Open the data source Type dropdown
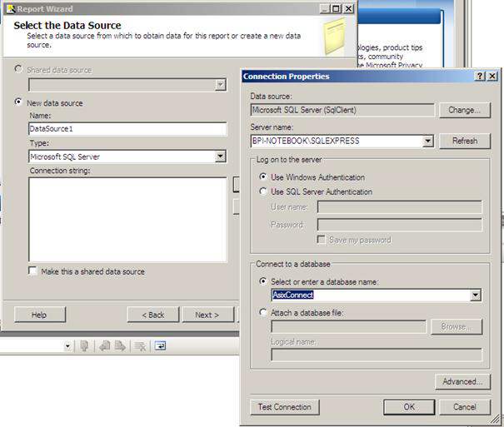The width and height of the screenshot is (504, 427). coord(220,156)
